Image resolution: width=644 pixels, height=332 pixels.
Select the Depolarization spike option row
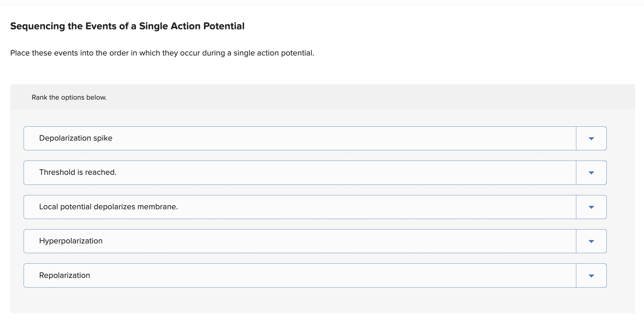[x=284, y=138]
